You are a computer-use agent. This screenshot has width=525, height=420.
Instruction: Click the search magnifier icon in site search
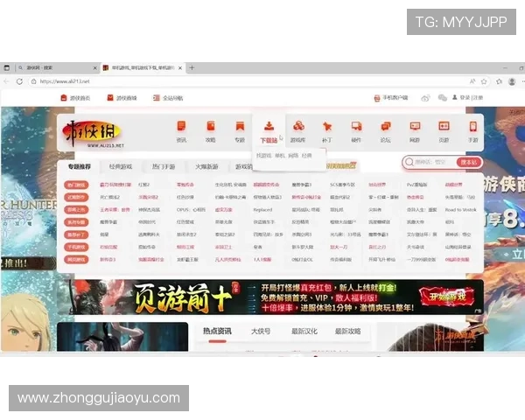pos(409,162)
